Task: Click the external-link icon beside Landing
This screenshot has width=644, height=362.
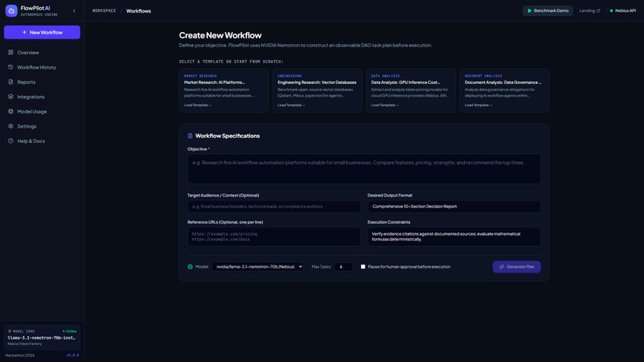Action: click(598, 10)
